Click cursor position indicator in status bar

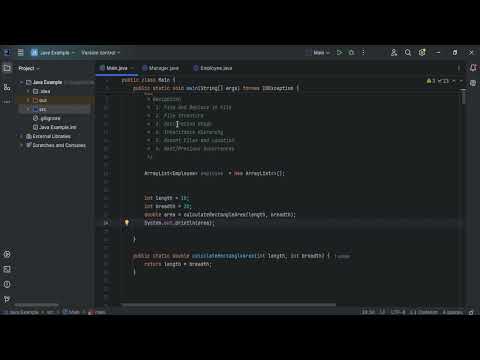pyautogui.click(x=368, y=312)
